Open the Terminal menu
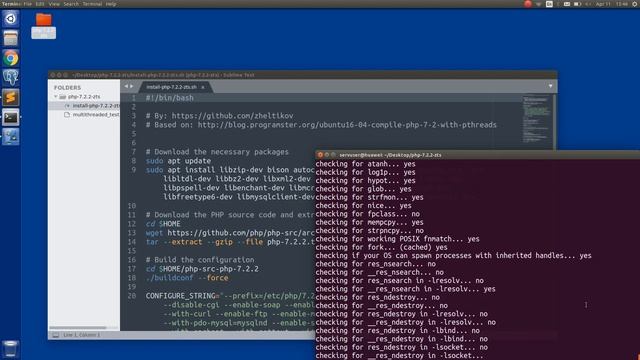 (92, 4)
